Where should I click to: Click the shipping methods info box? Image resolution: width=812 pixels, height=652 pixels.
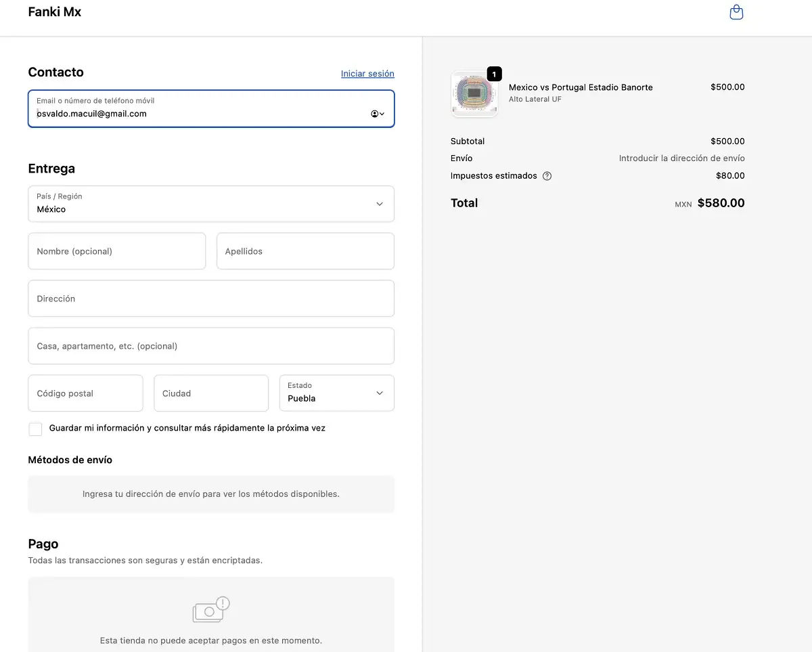pyautogui.click(x=210, y=494)
